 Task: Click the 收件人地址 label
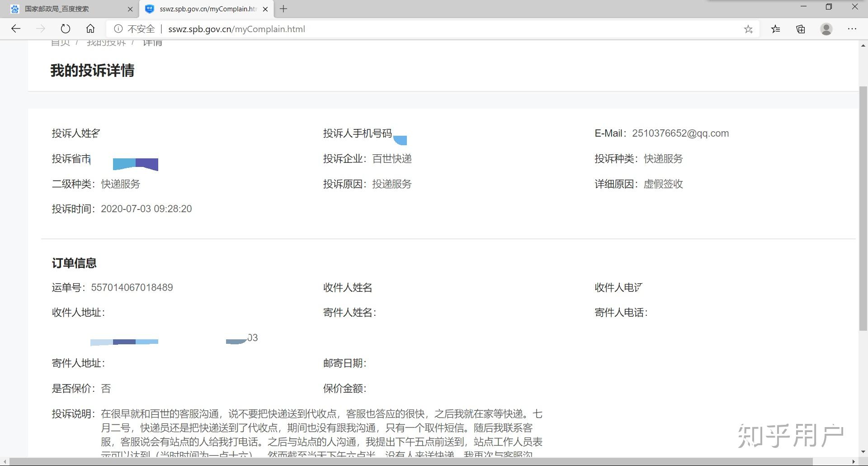(78, 313)
